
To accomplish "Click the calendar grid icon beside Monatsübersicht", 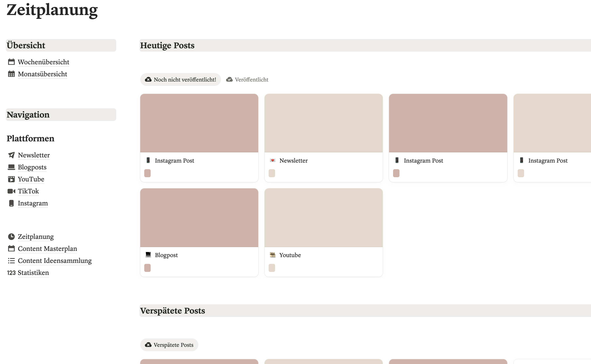I will 11,74.
